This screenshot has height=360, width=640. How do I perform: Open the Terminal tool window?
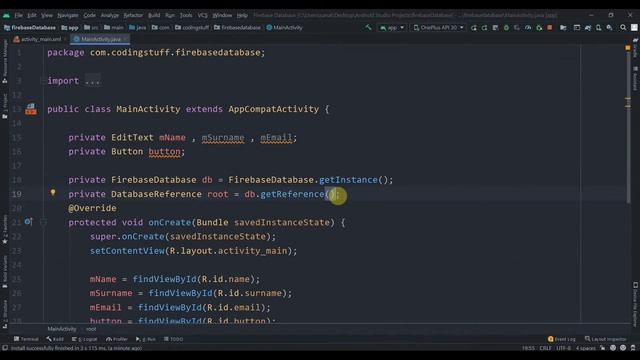(26, 339)
